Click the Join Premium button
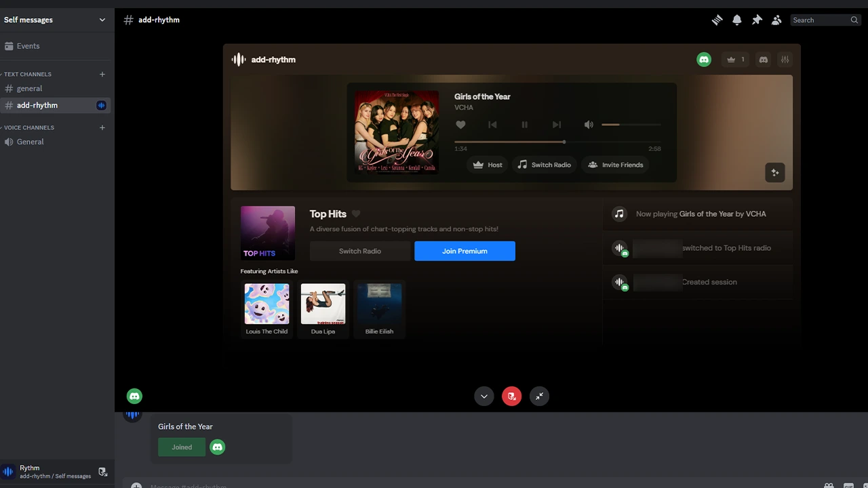This screenshot has height=488, width=868. click(x=465, y=251)
